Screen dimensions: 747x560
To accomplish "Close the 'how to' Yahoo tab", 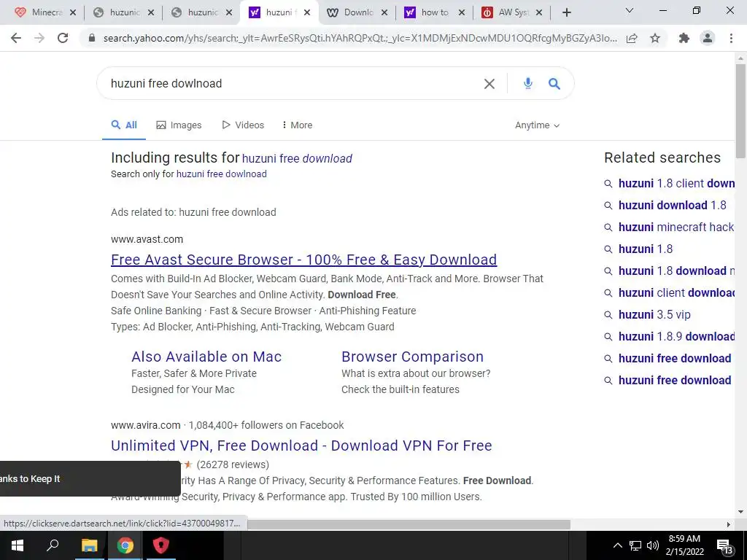I will [462, 13].
